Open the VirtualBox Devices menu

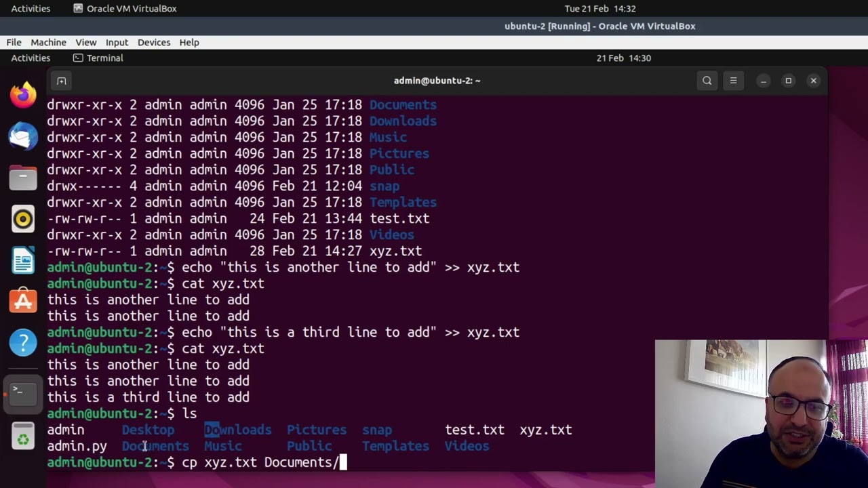pyautogui.click(x=154, y=42)
